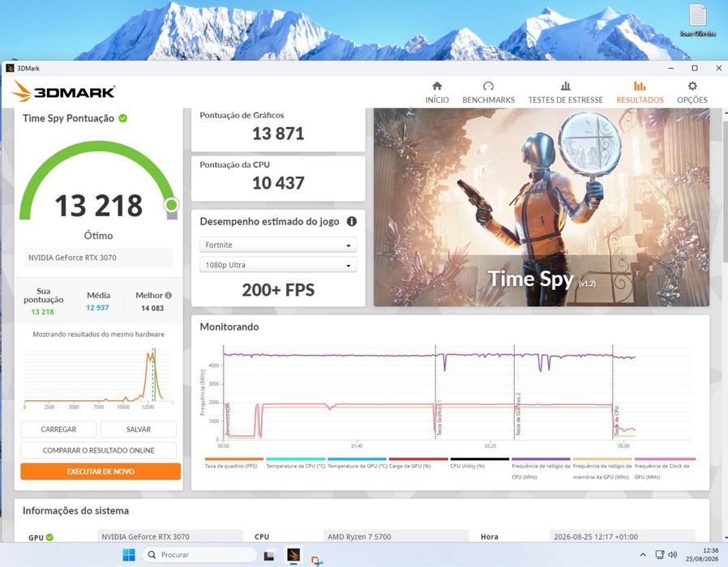Image resolution: width=728 pixels, height=567 pixels.
Task: Click the Pontuação da CPU 10 437
Action: (x=278, y=183)
